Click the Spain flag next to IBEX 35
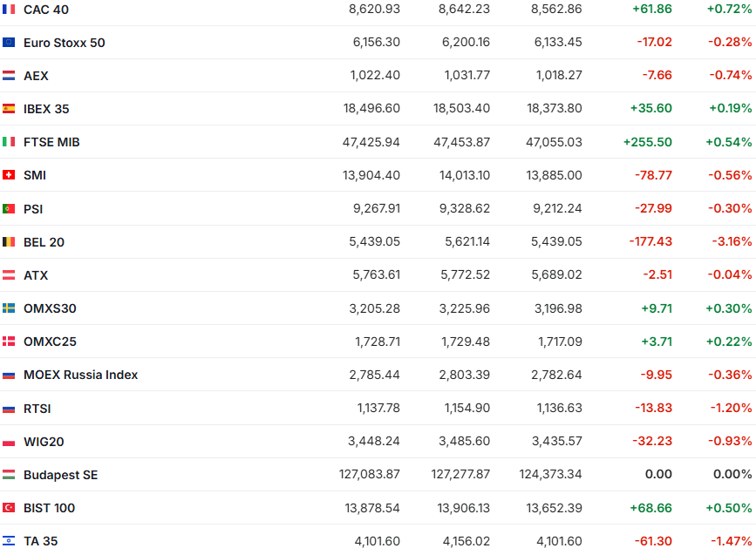The height and width of the screenshot is (555, 756). click(9, 109)
